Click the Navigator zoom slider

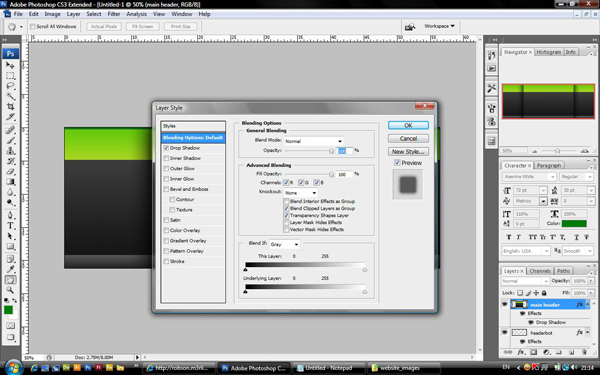point(557,151)
